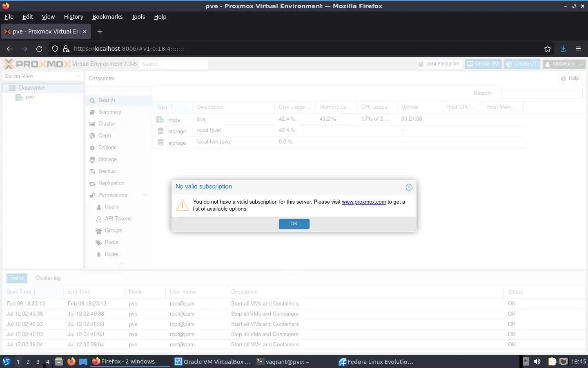Open the API Tokens page
Screen dimensions: 588x368
click(118, 219)
